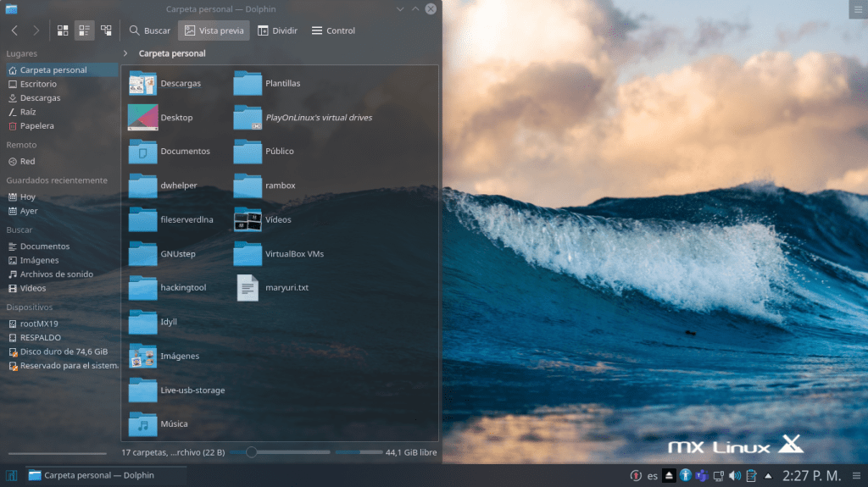
Task: Open the maryuri.txt text file
Action: click(248, 288)
